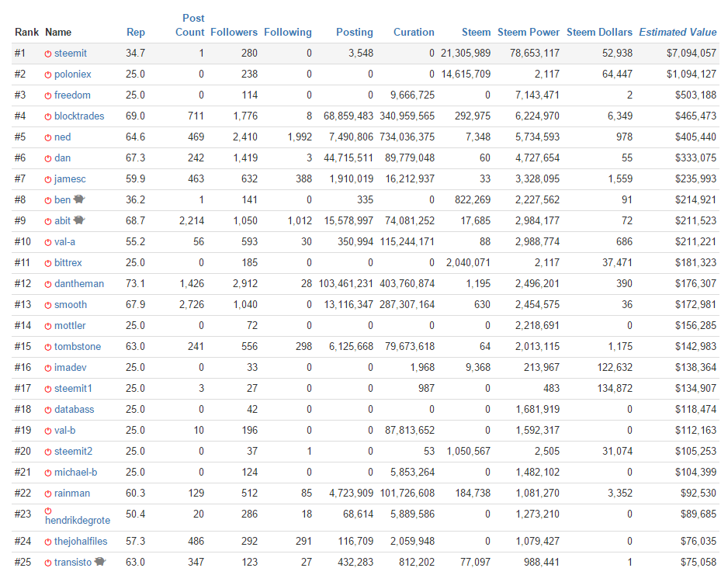The width and height of the screenshot is (728, 575).
Task: Open the poloniex account link
Action: pos(73,74)
